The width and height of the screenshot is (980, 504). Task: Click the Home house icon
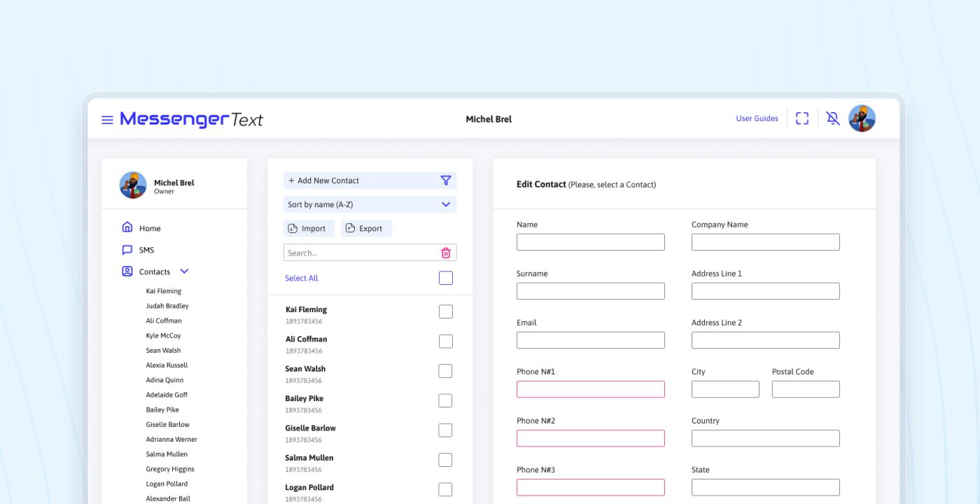point(127,227)
